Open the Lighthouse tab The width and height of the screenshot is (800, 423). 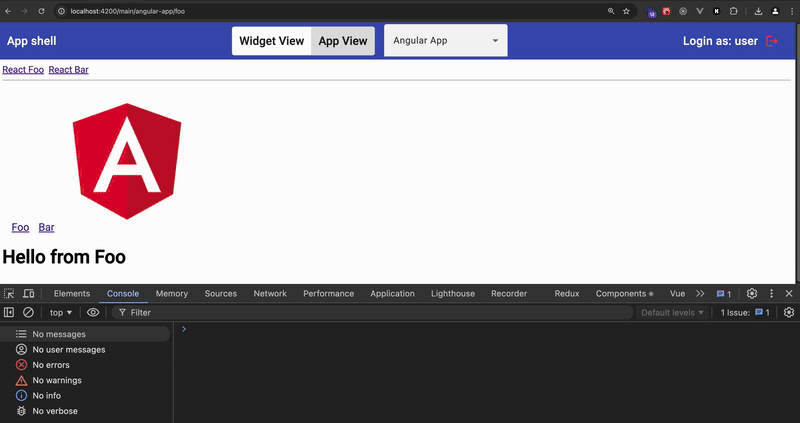pos(453,293)
